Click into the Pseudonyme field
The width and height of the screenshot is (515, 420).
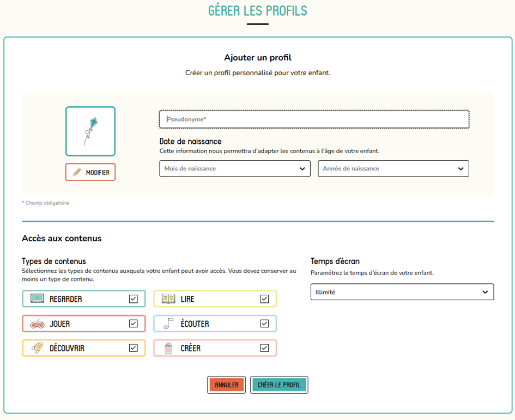tap(314, 119)
